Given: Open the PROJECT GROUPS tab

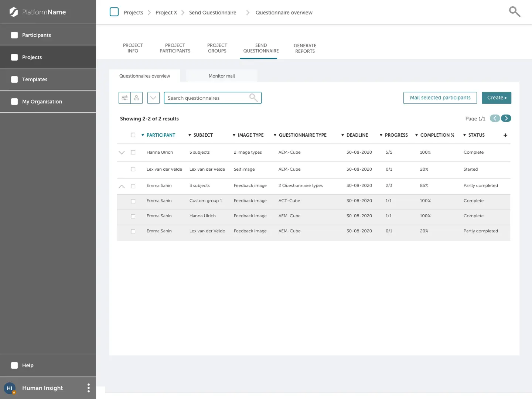Looking at the screenshot, I should [217, 48].
